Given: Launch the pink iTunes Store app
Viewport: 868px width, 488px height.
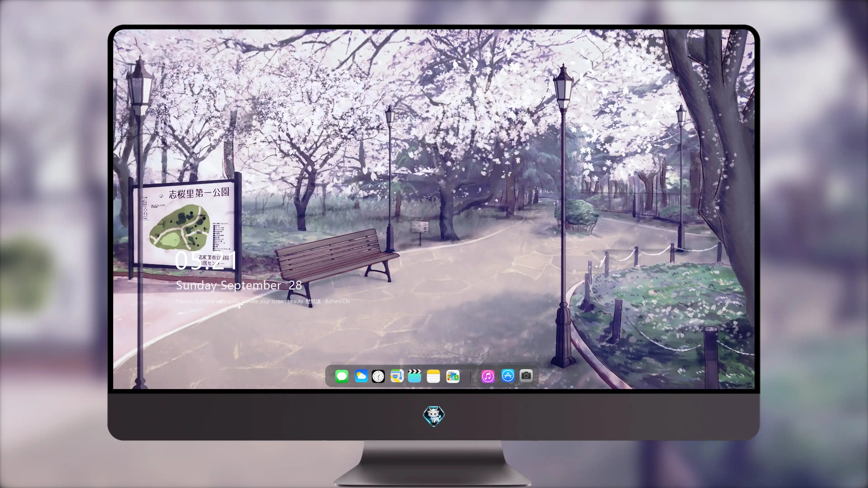Looking at the screenshot, I should [488, 376].
